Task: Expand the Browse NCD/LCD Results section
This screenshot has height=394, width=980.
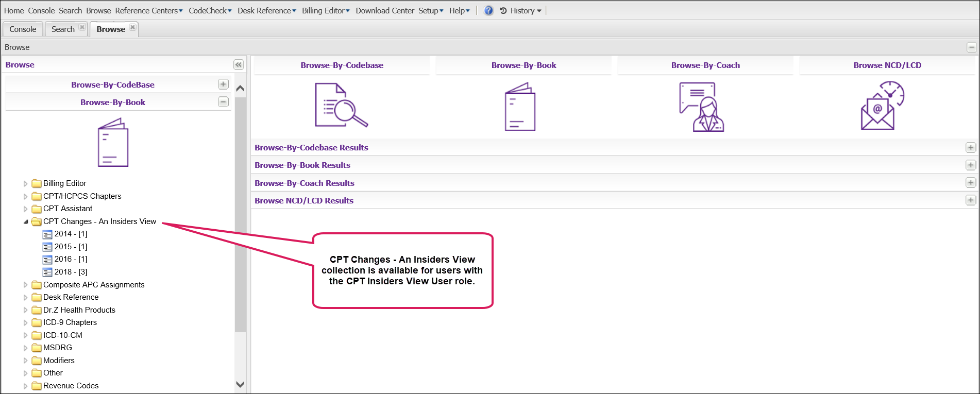Action: [970, 200]
